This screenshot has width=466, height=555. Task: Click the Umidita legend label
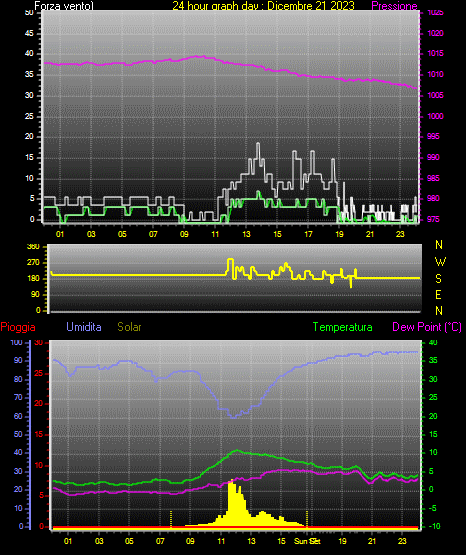click(x=84, y=327)
